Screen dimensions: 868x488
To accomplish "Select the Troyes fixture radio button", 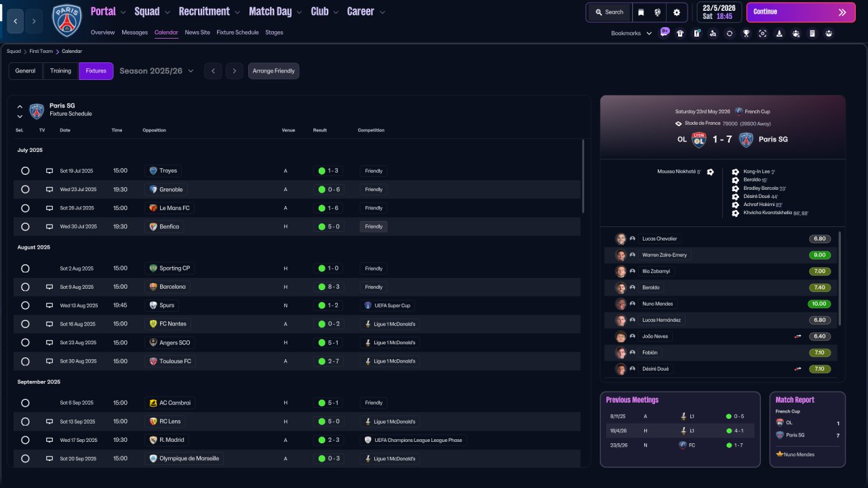I will point(25,171).
